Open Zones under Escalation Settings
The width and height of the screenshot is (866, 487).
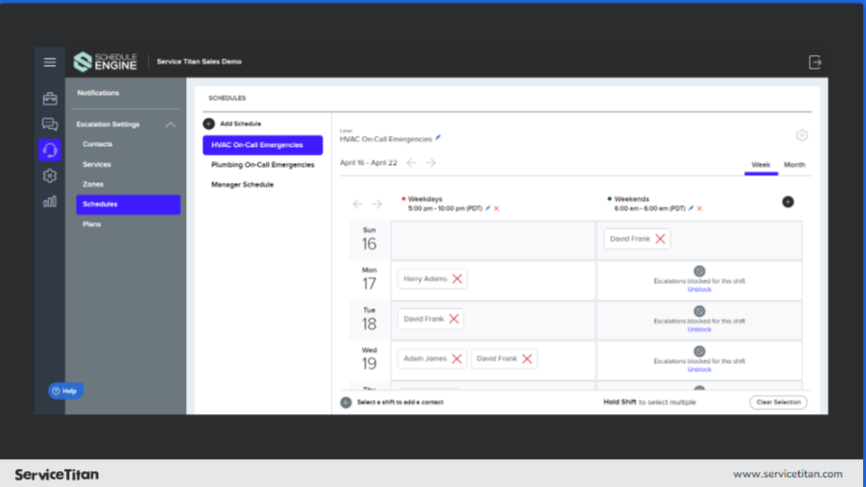click(93, 184)
